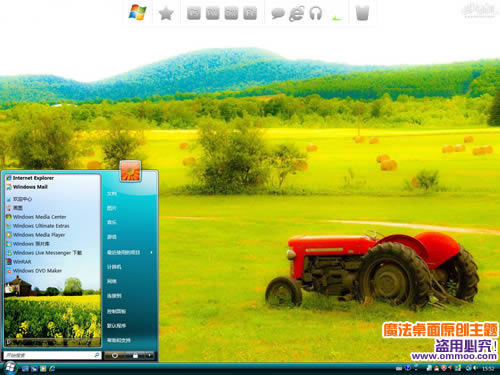Click Switch Between Windows quick launch icon
The height and width of the screenshot is (375, 500).
(34, 369)
